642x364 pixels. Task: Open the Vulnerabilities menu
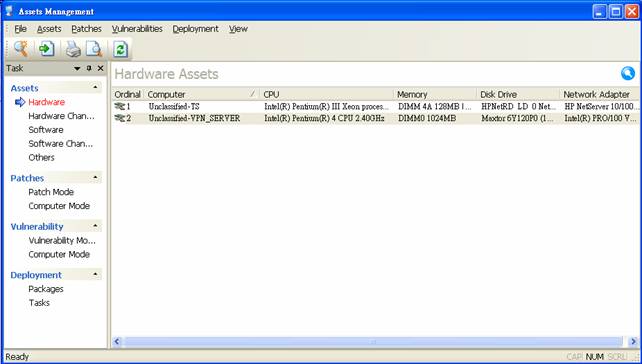[137, 29]
